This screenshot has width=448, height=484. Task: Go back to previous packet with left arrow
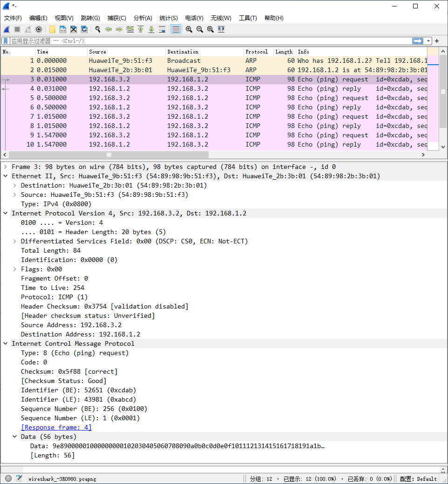[x=109, y=29]
